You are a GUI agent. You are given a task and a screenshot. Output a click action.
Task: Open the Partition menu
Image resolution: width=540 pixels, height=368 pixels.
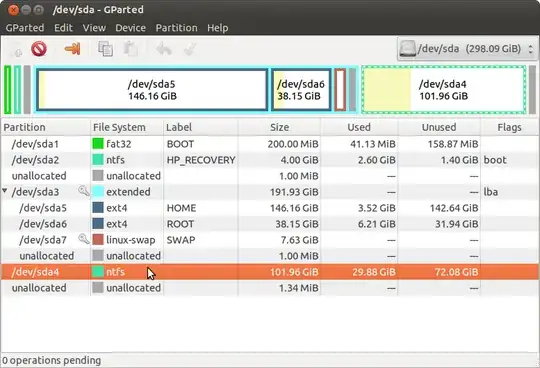[177, 28]
